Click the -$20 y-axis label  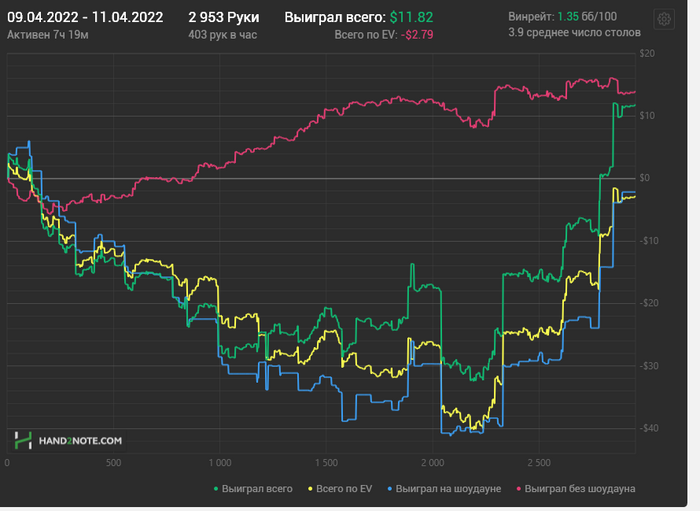[648, 303]
